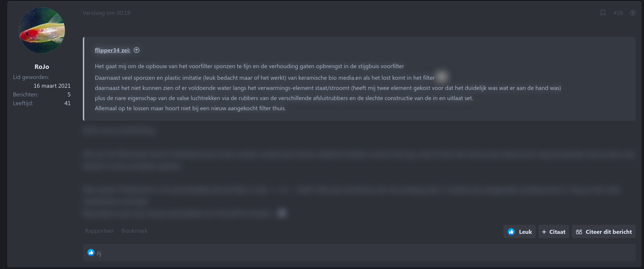Image resolution: width=644 pixels, height=269 pixels.
Task: Click the Berichten count of 5
Action: click(x=69, y=94)
